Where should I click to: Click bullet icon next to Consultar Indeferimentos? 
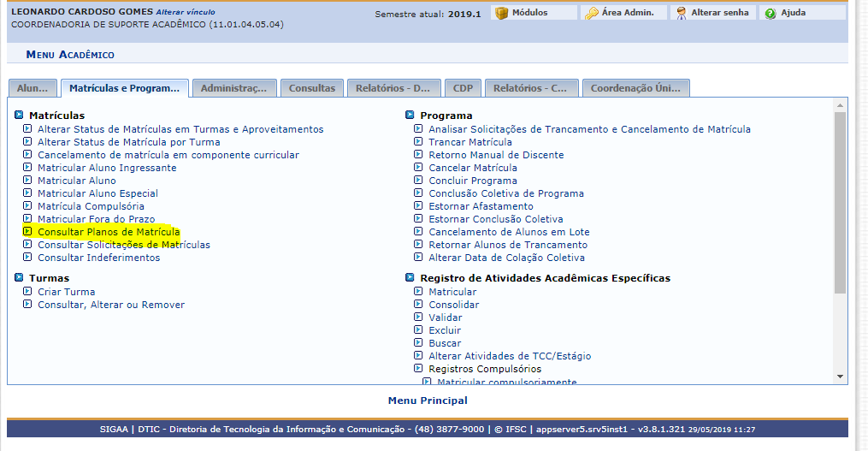(27, 257)
